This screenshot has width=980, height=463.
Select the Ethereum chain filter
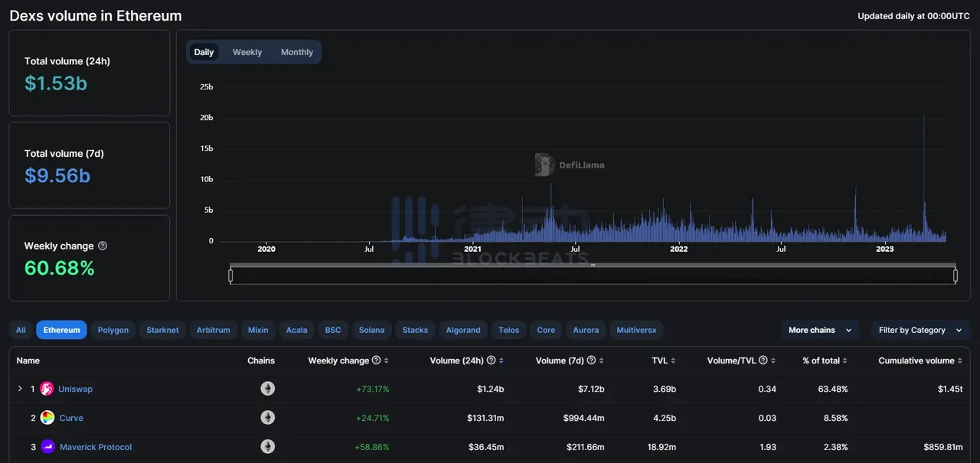click(61, 330)
